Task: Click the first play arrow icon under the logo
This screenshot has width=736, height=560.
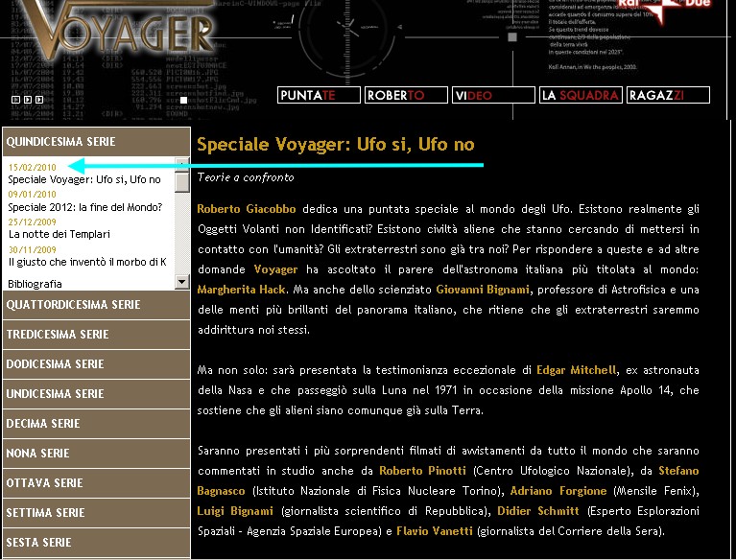Action: pos(15,100)
